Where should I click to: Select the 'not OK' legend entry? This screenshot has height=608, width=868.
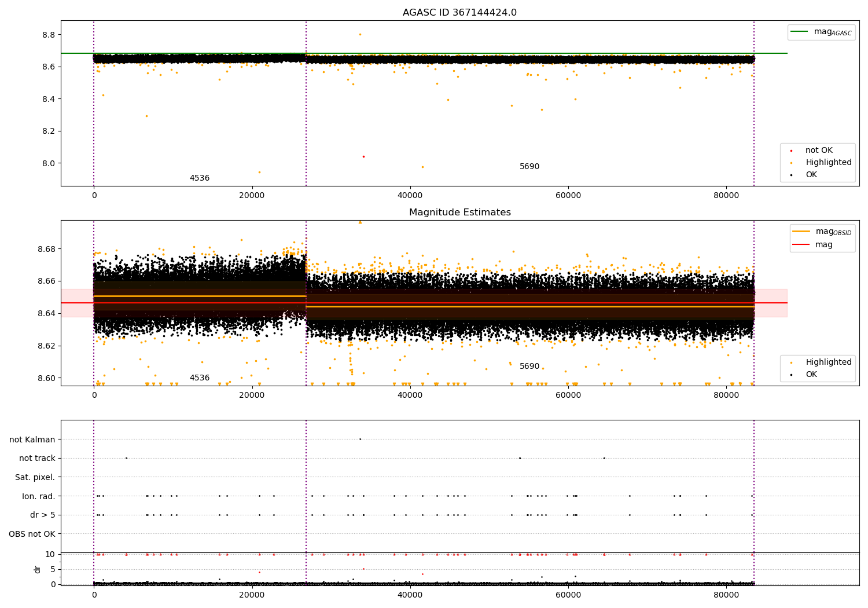pyautogui.click(x=819, y=151)
